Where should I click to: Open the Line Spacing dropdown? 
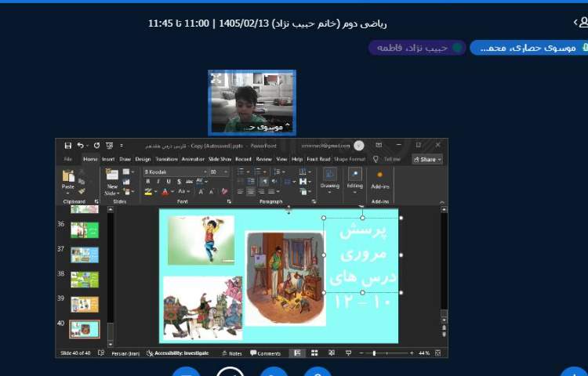point(278,172)
